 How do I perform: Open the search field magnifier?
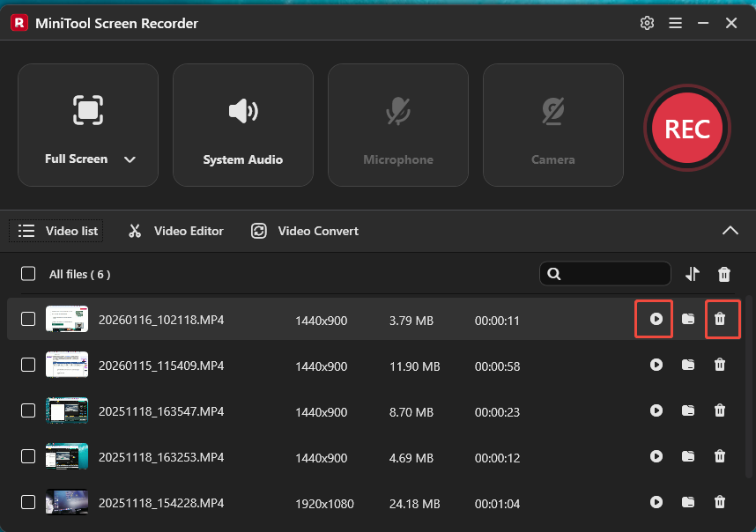[x=553, y=274]
